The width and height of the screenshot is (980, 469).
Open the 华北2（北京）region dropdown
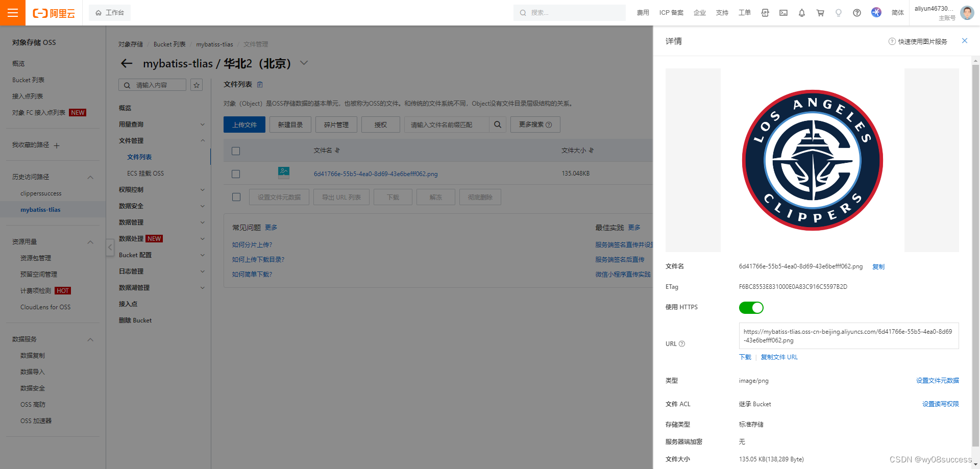(x=304, y=63)
